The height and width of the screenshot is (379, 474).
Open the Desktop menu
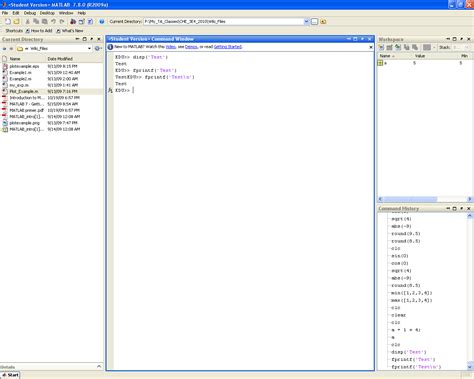[47, 13]
